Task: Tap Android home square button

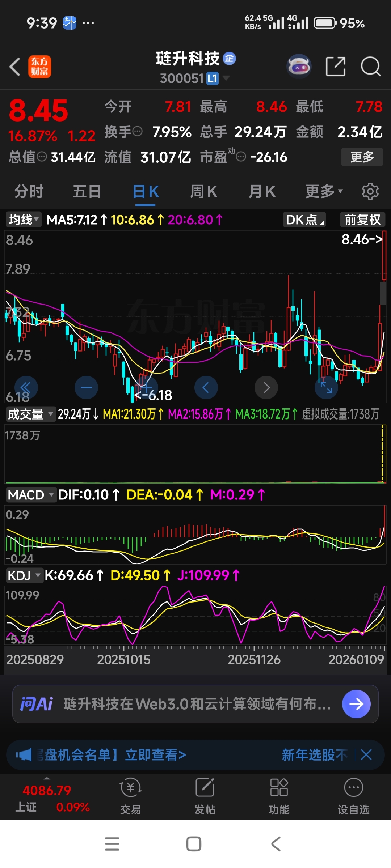Action: 194,844
